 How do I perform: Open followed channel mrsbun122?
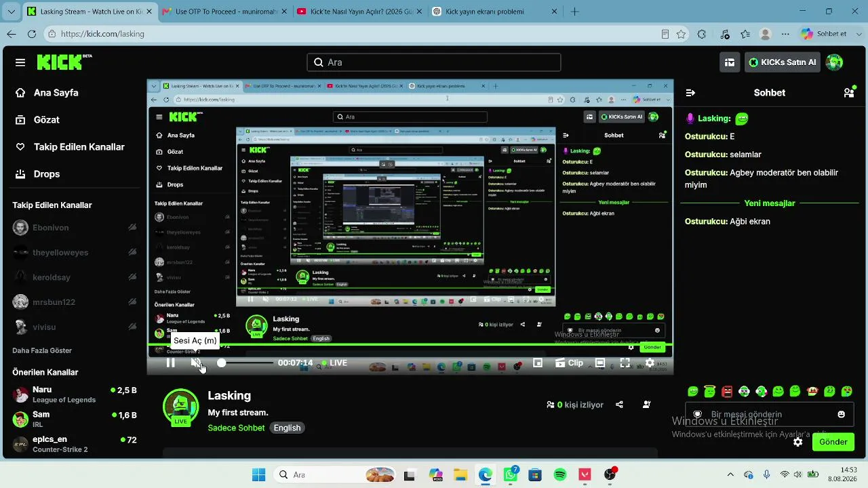pyautogui.click(x=75, y=302)
